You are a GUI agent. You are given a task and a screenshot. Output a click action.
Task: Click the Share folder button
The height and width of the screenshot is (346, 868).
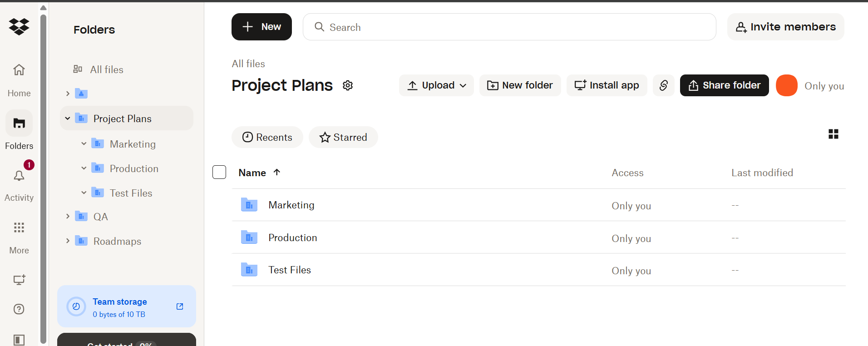[724, 85]
